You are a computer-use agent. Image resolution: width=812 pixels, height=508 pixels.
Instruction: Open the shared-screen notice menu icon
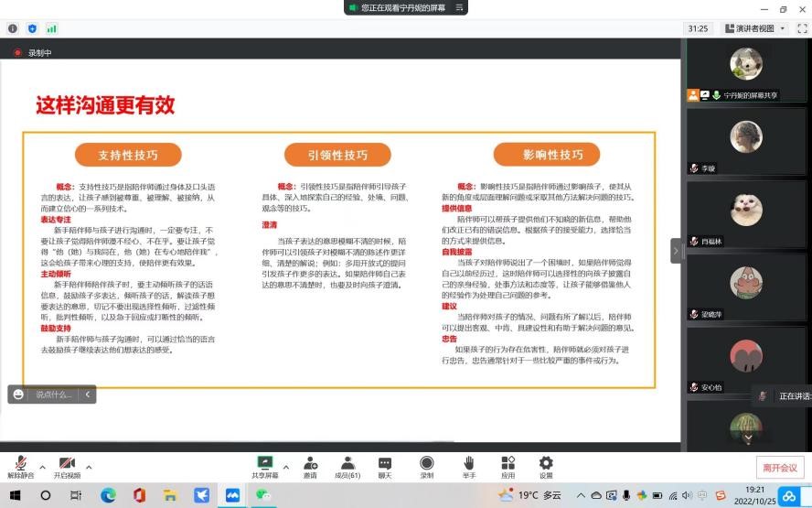pyautogui.click(x=460, y=7)
